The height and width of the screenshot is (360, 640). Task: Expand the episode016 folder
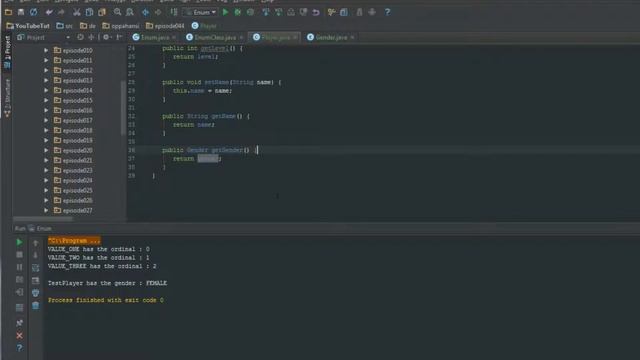click(46, 110)
